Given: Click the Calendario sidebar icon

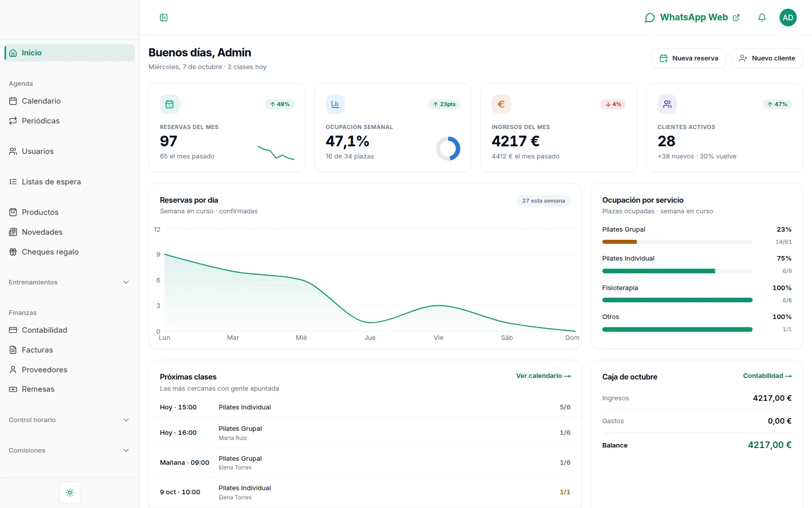Looking at the screenshot, I should tap(13, 101).
